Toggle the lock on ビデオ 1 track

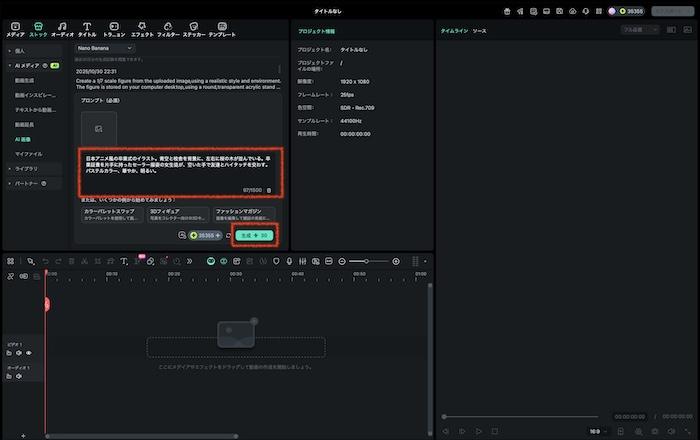coord(18,352)
